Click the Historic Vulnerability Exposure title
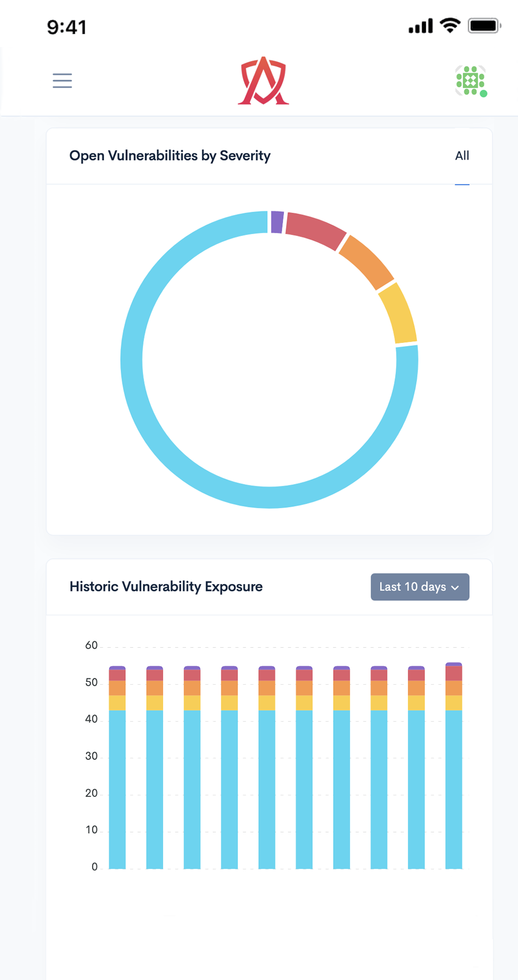The height and width of the screenshot is (980, 518). (166, 586)
